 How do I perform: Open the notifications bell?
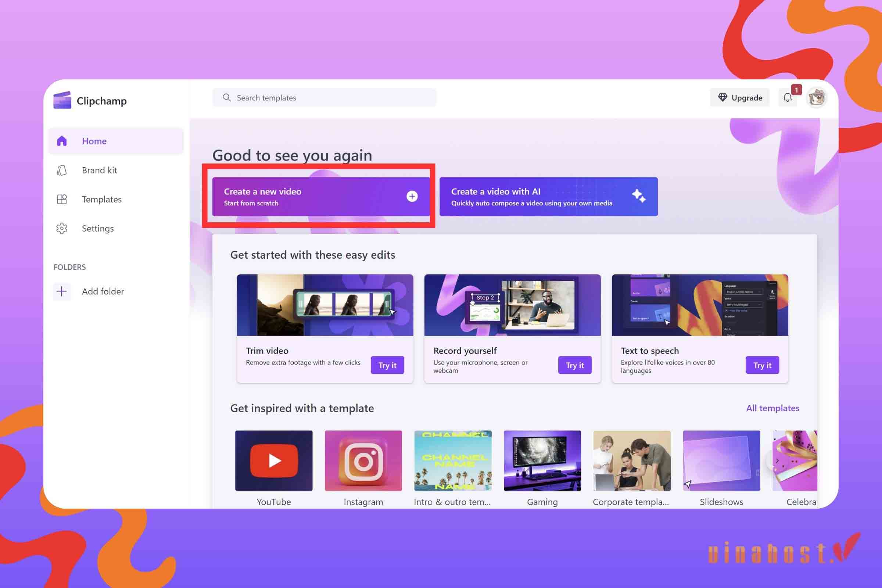pyautogui.click(x=788, y=97)
